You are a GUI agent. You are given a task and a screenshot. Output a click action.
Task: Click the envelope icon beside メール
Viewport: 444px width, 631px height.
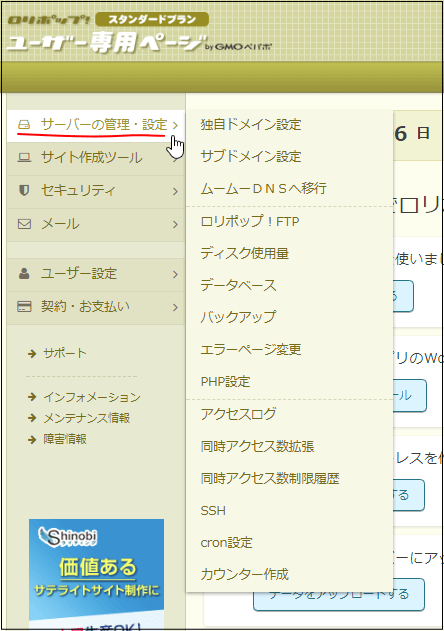pos(24,224)
